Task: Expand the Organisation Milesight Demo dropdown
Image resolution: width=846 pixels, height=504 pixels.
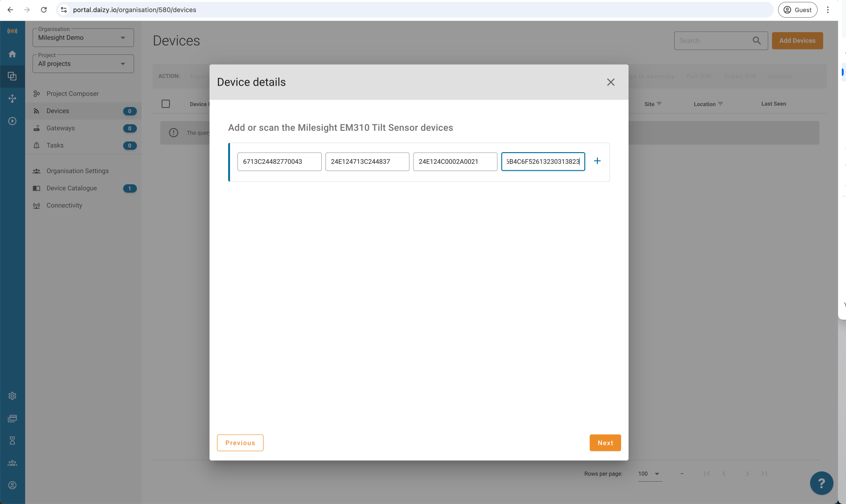Action: 83,38
